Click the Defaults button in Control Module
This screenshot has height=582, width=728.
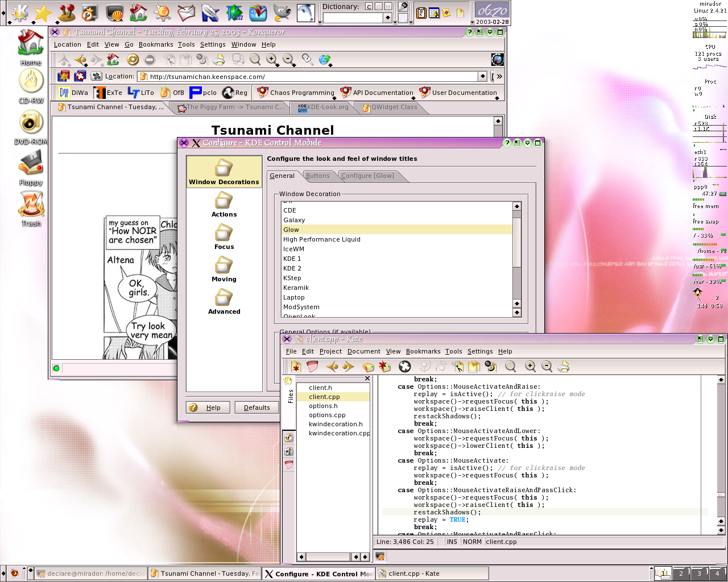(x=257, y=408)
